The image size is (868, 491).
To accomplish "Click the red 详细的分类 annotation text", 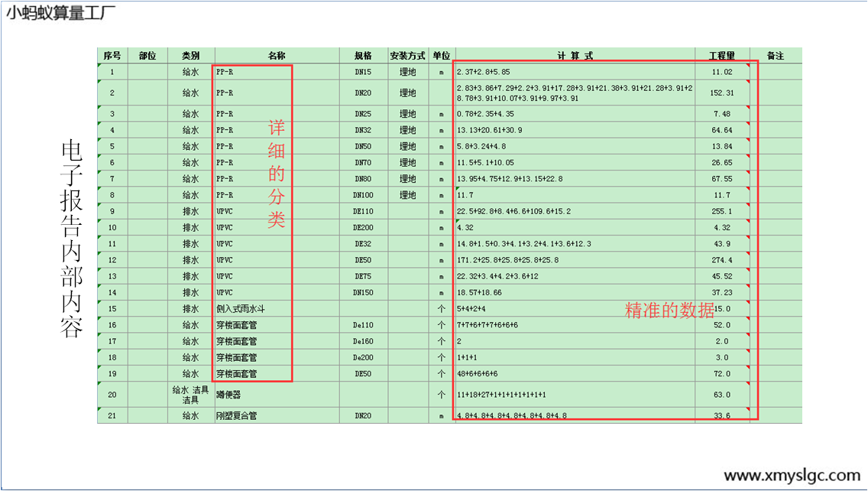I will pos(276,174).
